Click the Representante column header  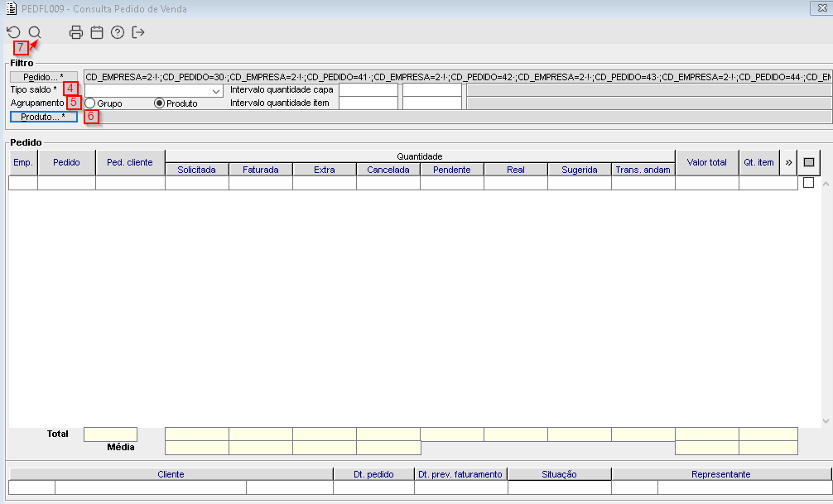[721, 474]
